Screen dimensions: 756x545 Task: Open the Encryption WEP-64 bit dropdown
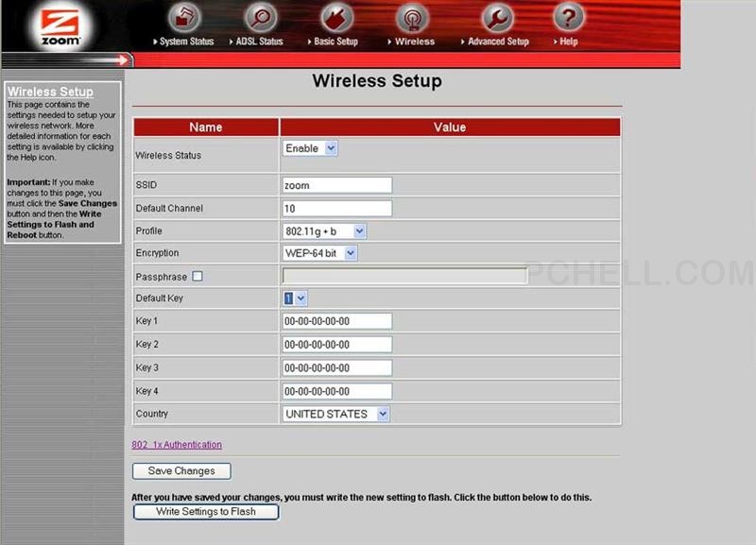tap(320, 253)
